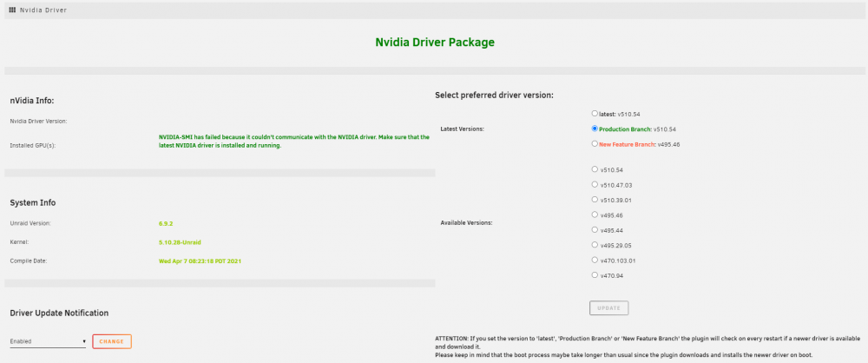This screenshot has width=868, height=363.
Task: Click the 'Latest Versions:' label
Action: 463,129
